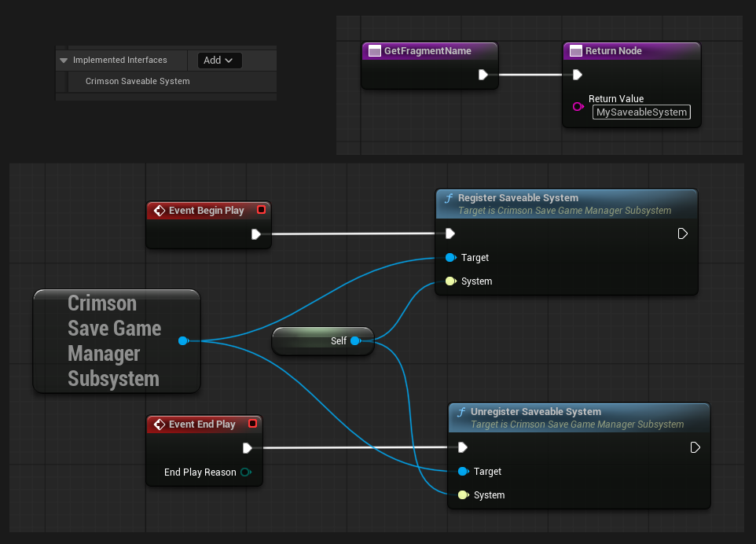Click Event Begin Play execution output pin
This screenshot has width=756, height=544.
pyautogui.click(x=256, y=234)
